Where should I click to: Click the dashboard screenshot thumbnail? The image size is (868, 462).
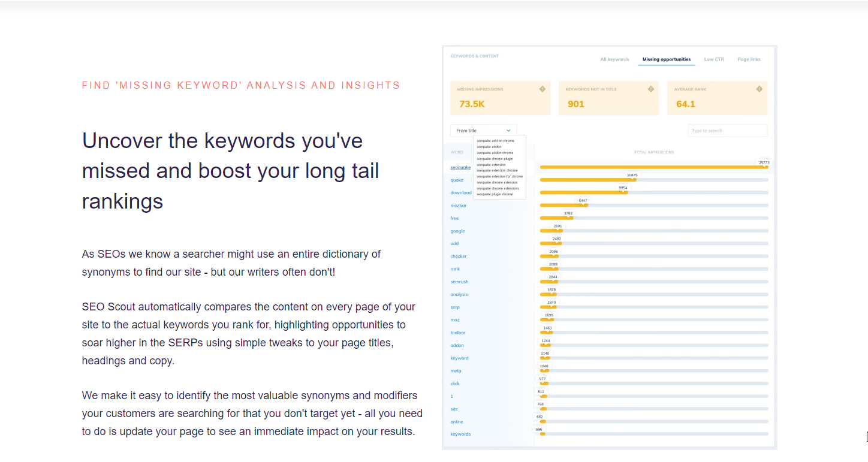pyautogui.click(x=610, y=247)
